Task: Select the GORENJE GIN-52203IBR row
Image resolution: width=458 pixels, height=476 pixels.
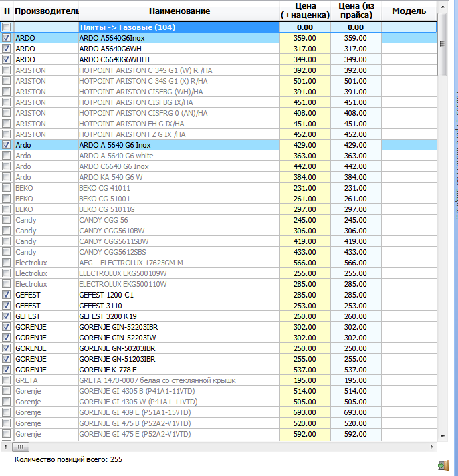Action: (219, 327)
